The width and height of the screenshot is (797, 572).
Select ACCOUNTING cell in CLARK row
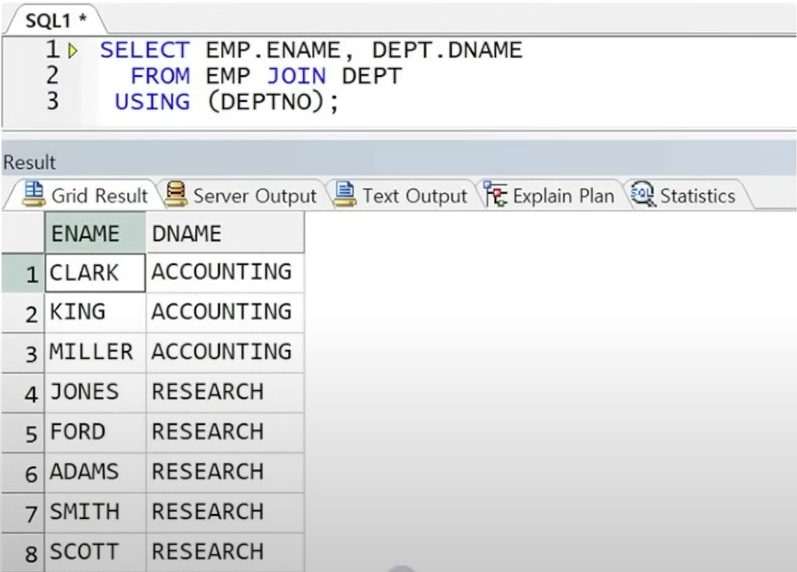[225, 273]
